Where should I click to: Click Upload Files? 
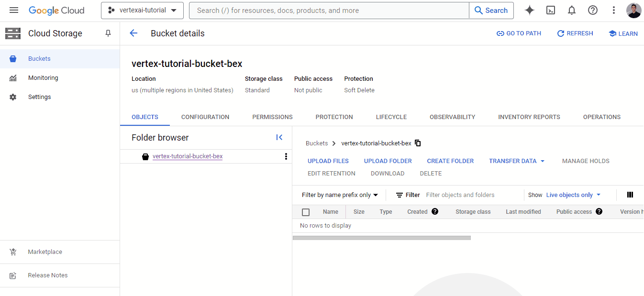[x=328, y=161]
